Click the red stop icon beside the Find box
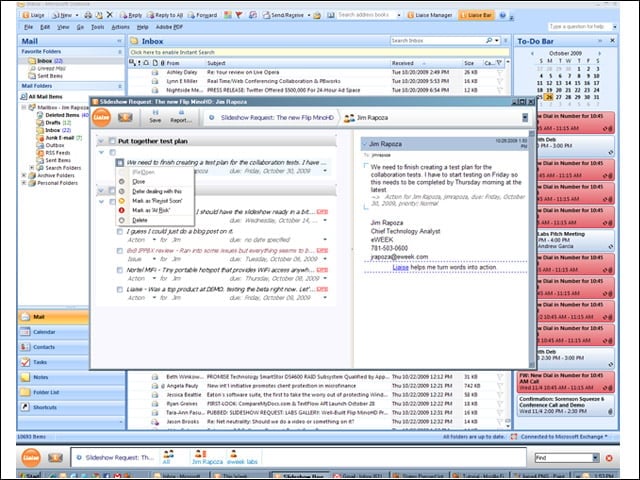This screenshot has height=480, width=640. click(x=609, y=458)
